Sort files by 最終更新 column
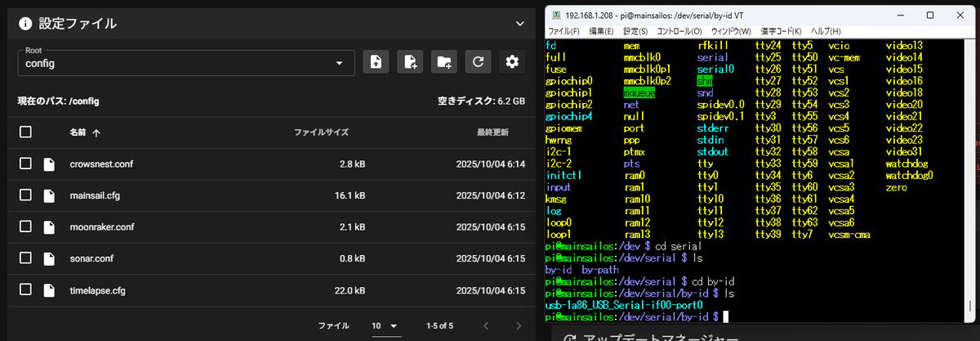Screen dimensions: 980x341 493,132
